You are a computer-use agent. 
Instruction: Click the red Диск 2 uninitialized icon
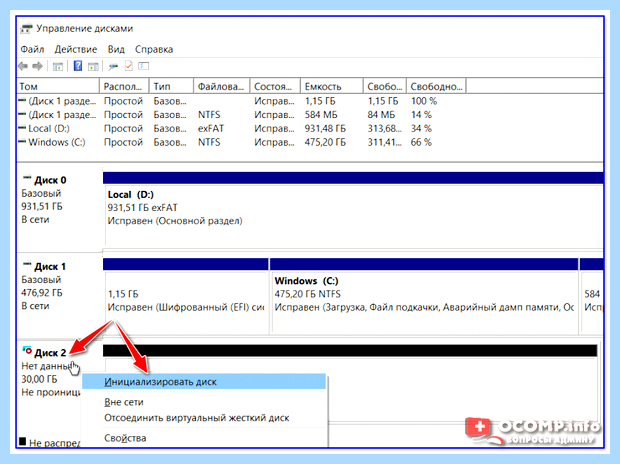click(27, 350)
